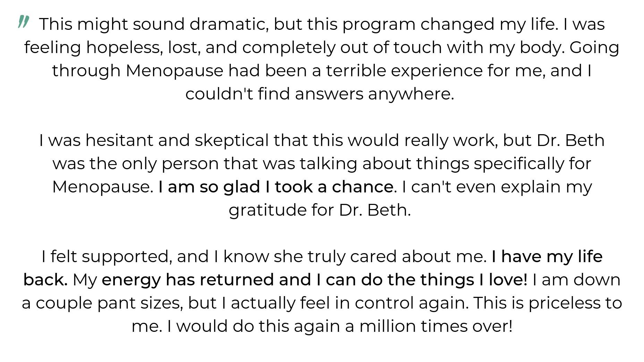Click the sentence "couldn't find answers anywhere."

click(x=320, y=94)
